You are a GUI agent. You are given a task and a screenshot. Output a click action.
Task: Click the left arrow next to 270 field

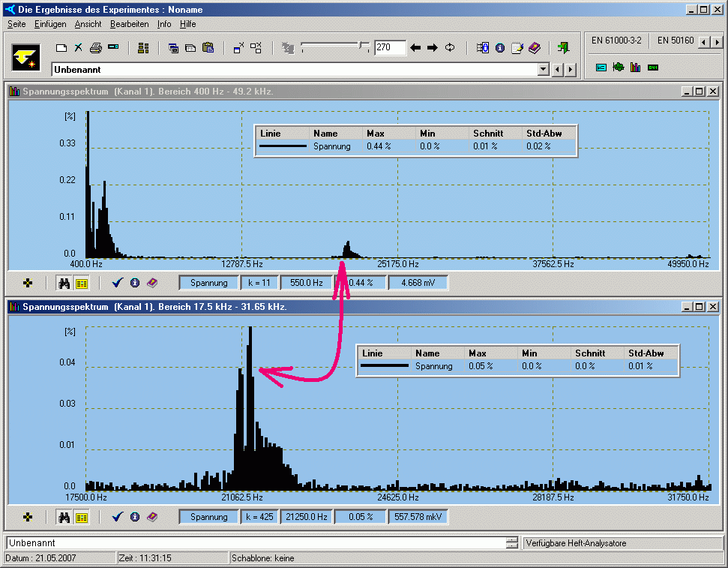pos(416,48)
